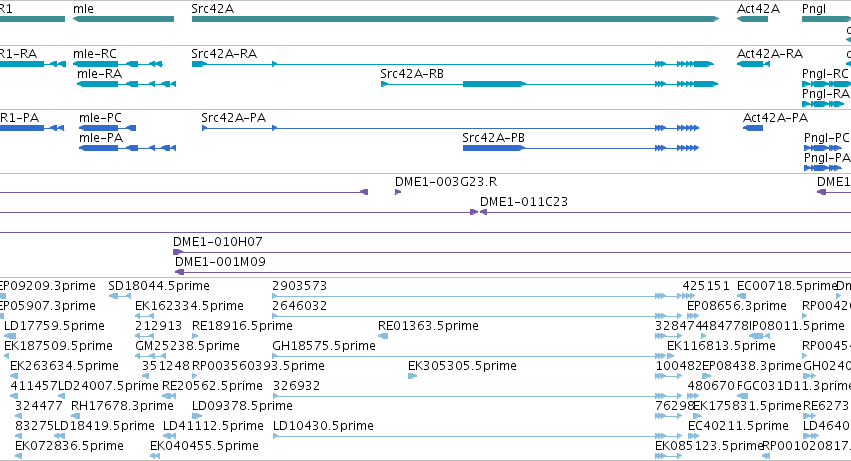Click the GH18575.5prime EST label
Viewport: 851px width, 461px height.
coord(324,346)
